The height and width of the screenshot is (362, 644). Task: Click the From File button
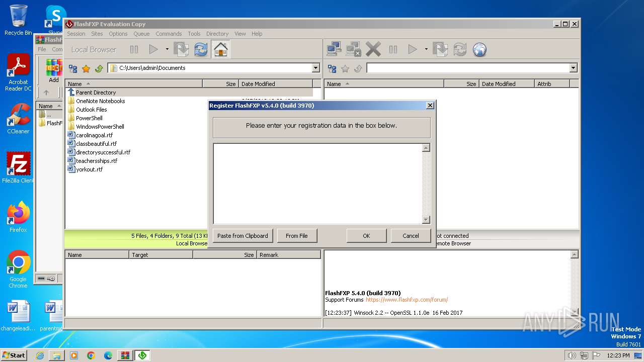pos(297,236)
